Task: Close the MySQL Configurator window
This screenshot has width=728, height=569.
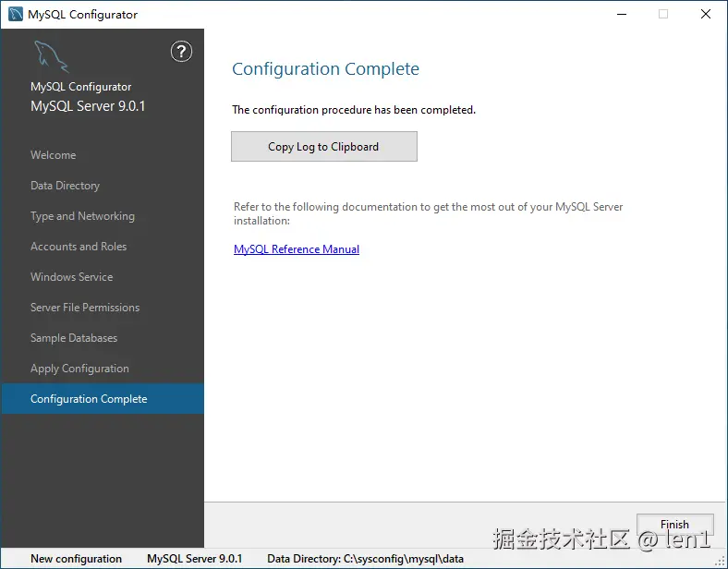Action: [x=706, y=15]
